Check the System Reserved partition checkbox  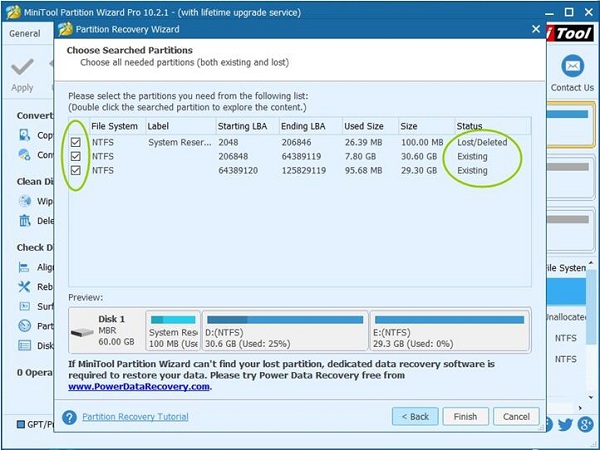pos(76,142)
